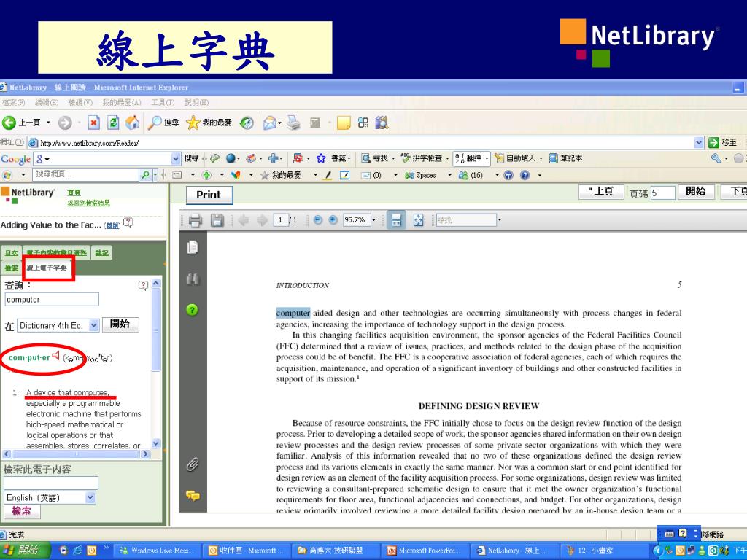
Task: Expand the English (英語) language dropdown
Action: pyautogui.click(x=90, y=497)
